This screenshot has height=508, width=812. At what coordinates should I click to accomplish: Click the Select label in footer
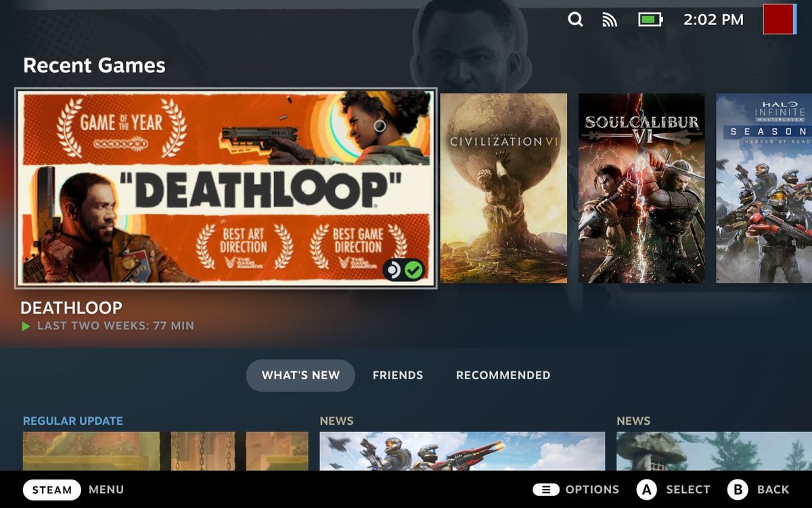pyautogui.click(x=688, y=490)
